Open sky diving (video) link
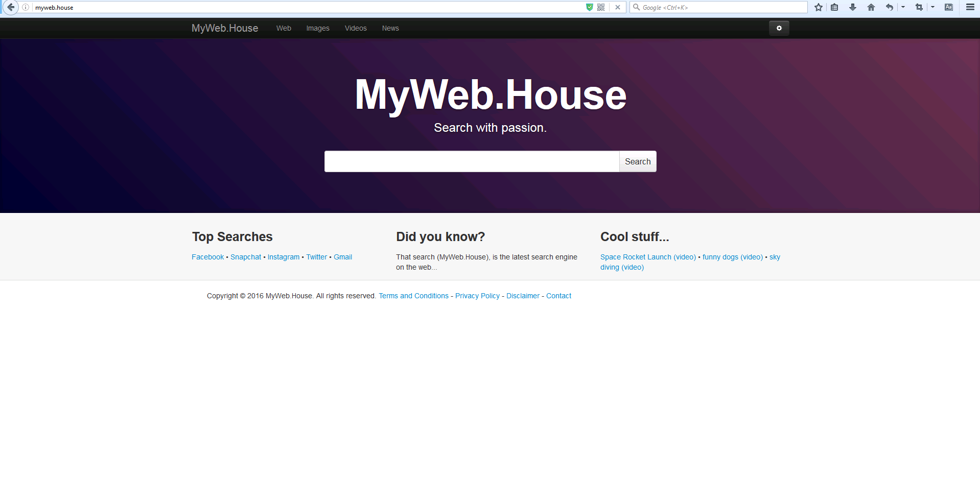The height and width of the screenshot is (499, 980). 622,267
